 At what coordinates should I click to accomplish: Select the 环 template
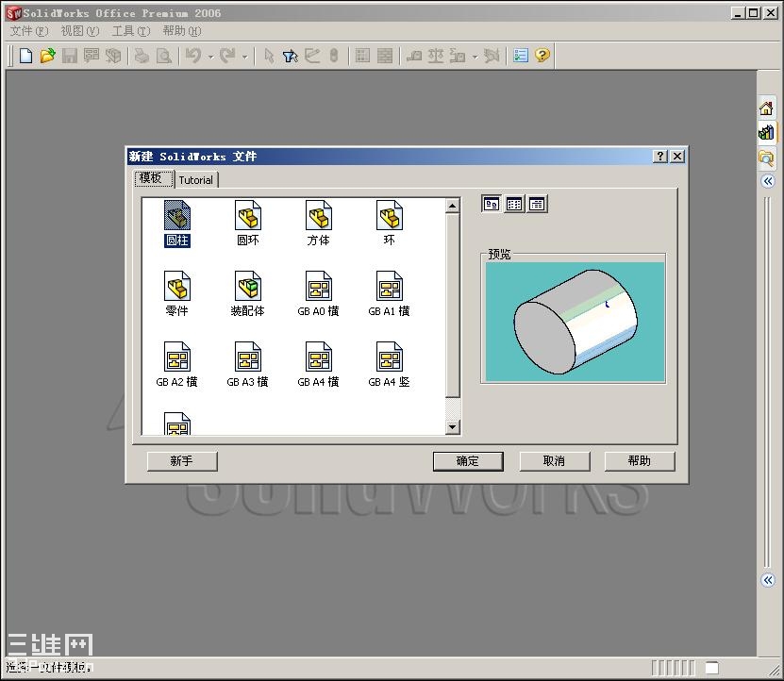(x=390, y=224)
